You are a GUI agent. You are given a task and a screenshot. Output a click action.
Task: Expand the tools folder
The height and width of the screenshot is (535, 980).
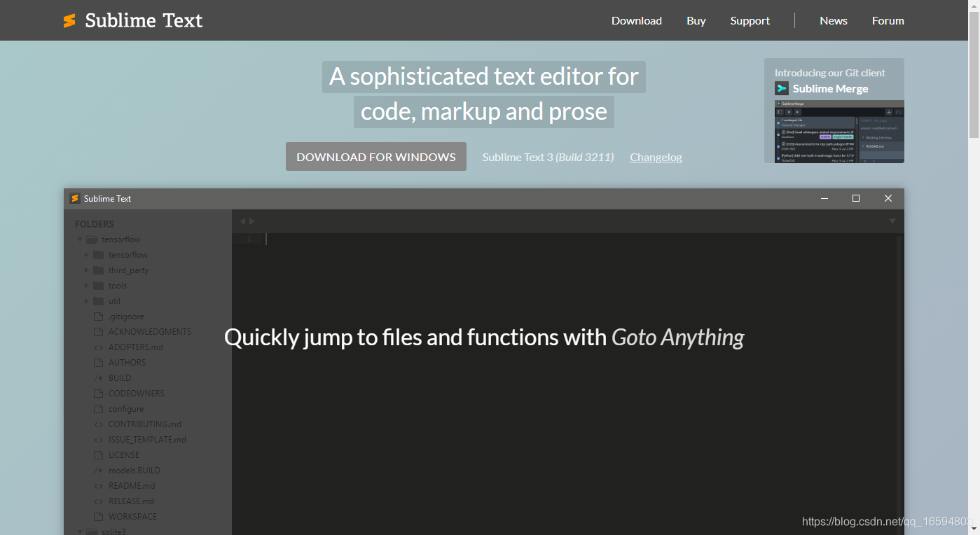(x=87, y=285)
